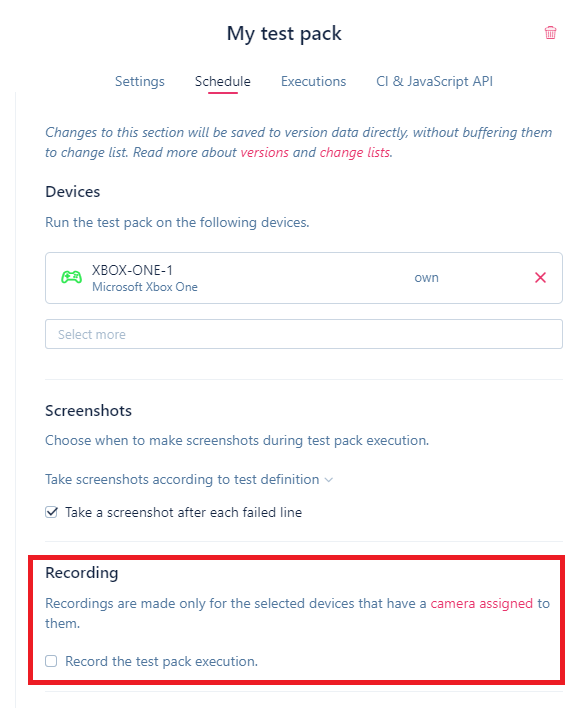Delete test pack with trash icon
The width and height of the screenshot is (582, 708).
tap(550, 33)
